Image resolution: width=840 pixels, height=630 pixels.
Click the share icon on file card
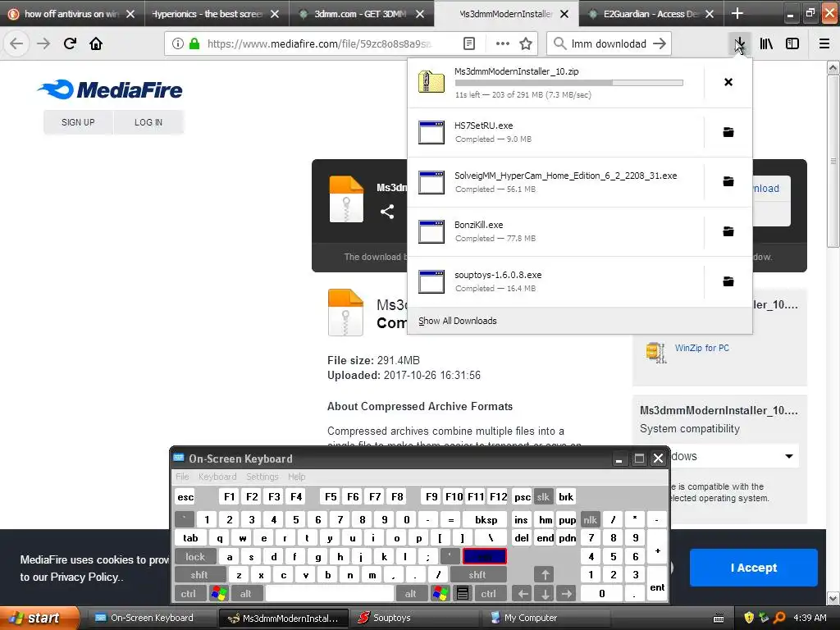coord(387,212)
